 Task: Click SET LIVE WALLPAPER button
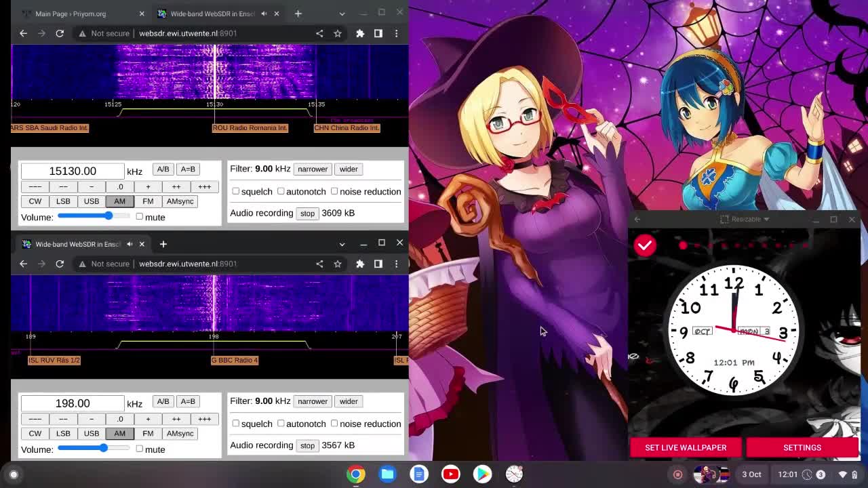[x=686, y=447]
